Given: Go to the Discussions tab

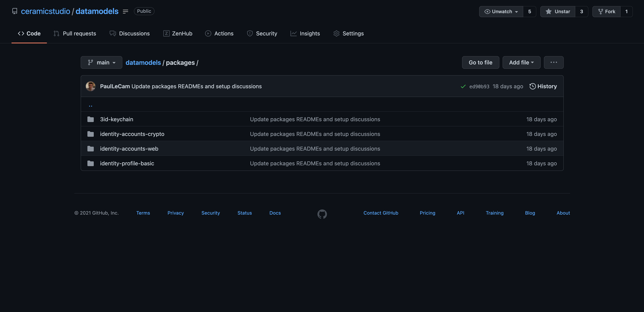Looking at the screenshot, I should click(x=130, y=33).
